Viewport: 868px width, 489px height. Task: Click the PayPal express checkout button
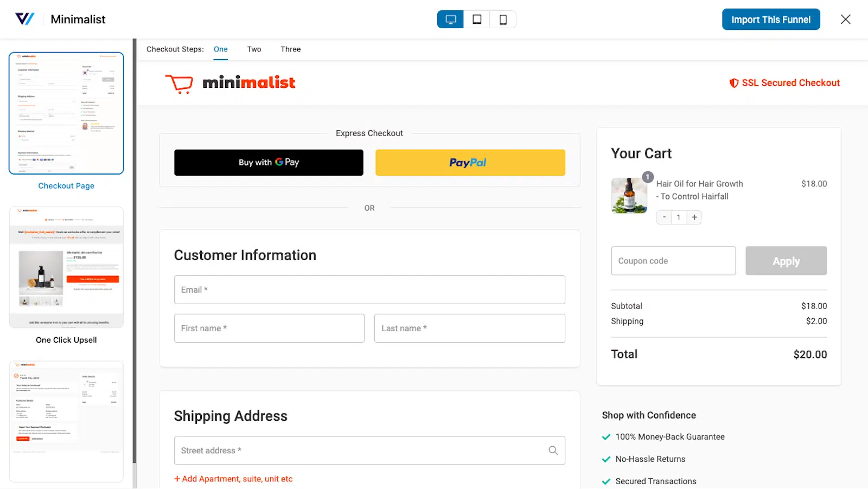tap(470, 163)
